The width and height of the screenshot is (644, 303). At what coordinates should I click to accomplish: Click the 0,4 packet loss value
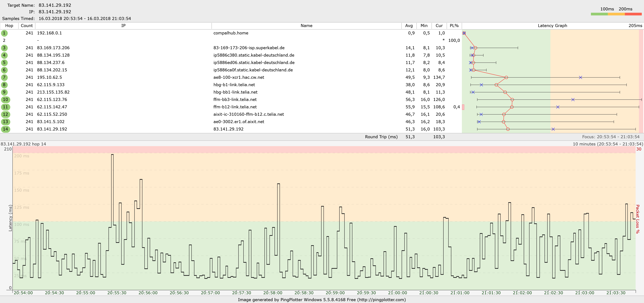[x=457, y=107]
